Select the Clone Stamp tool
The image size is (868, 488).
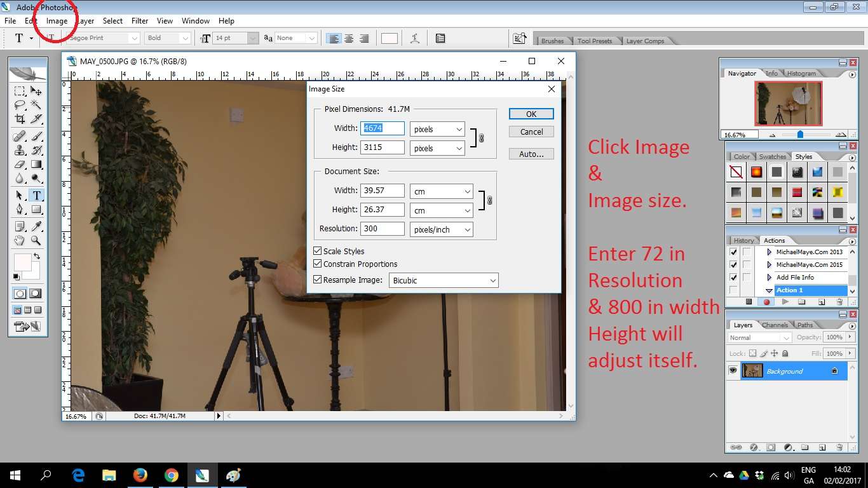[20, 151]
